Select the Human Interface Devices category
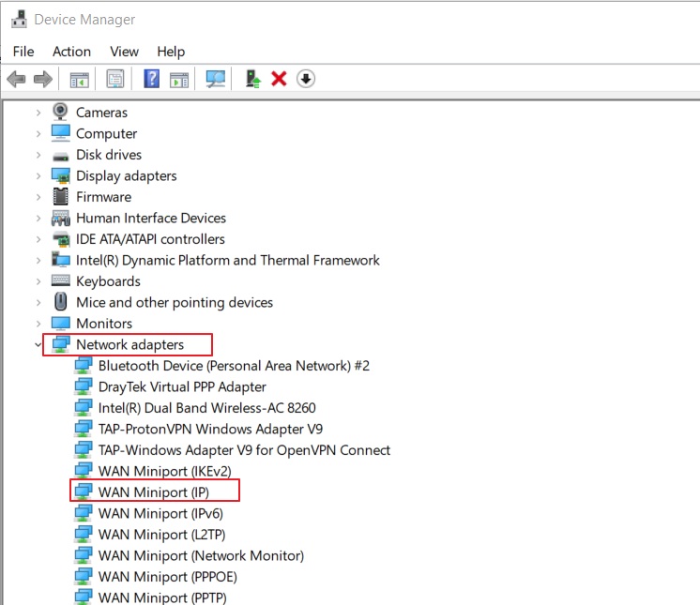This screenshot has height=605, width=700. (x=150, y=218)
